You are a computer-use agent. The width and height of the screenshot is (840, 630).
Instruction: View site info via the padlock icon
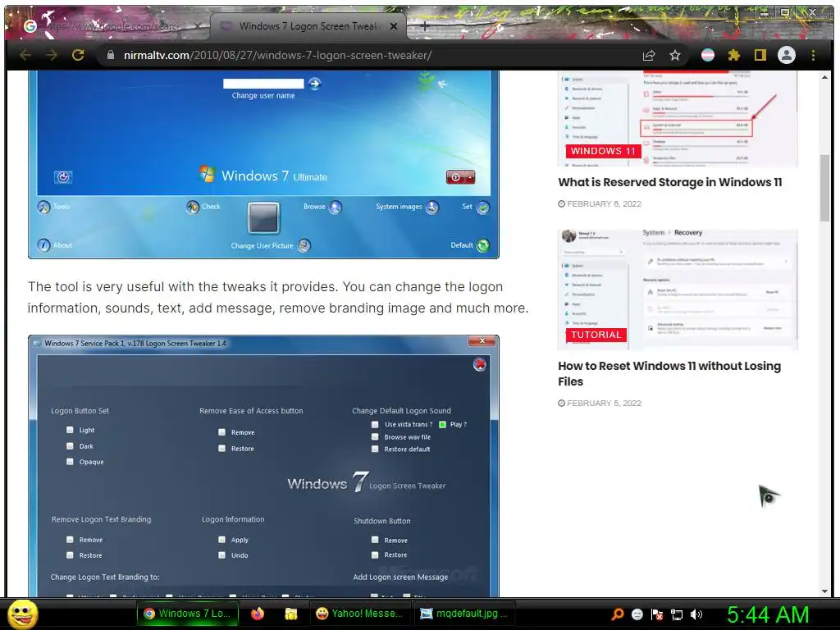[111, 55]
